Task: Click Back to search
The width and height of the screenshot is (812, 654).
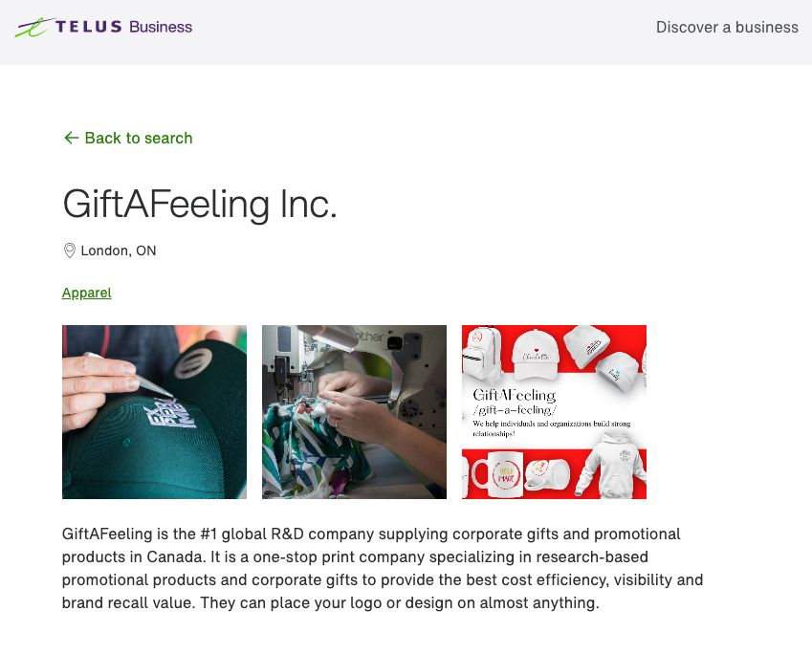Action: click(138, 138)
